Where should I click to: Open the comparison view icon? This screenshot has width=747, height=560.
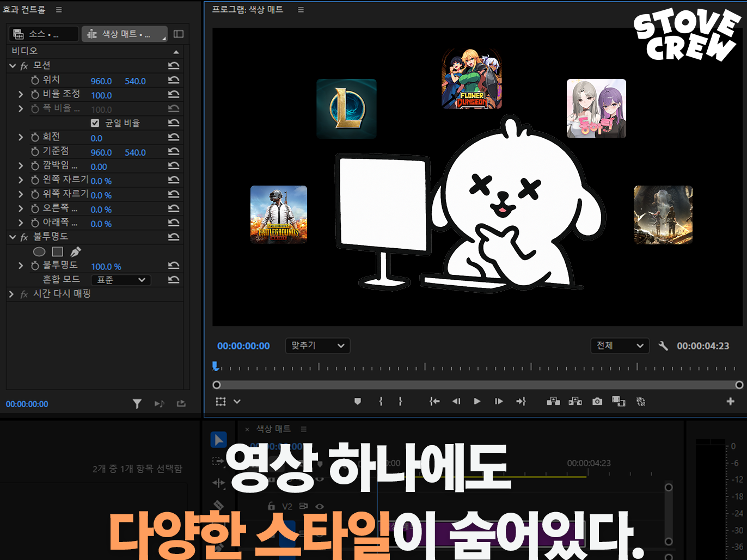[619, 402]
